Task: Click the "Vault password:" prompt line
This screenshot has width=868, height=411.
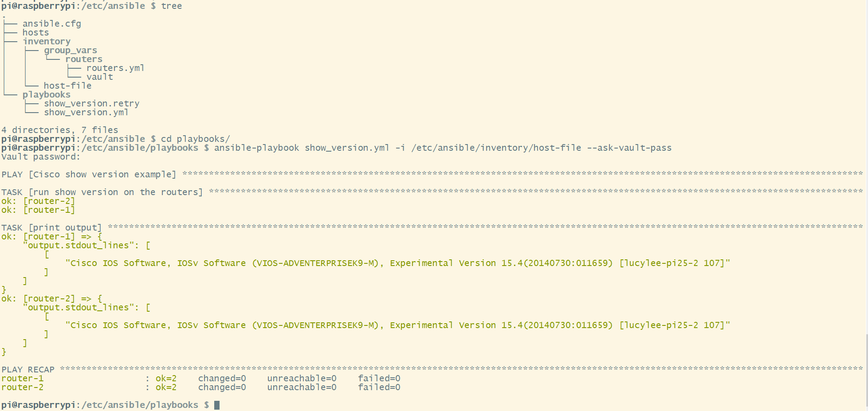Action: 40,157
